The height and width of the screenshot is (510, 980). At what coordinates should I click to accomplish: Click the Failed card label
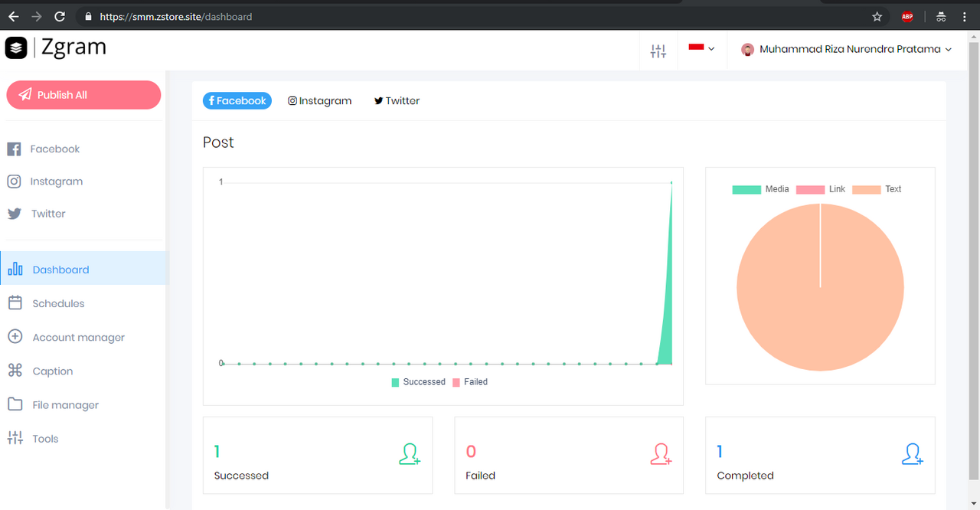coord(480,476)
